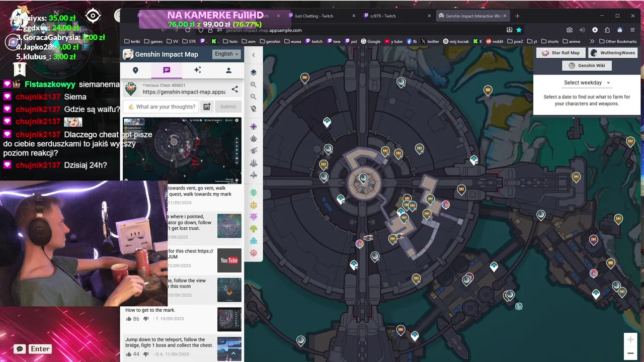
Task: Like the comment with 44 thumbs up
Action: (x=129, y=354)
